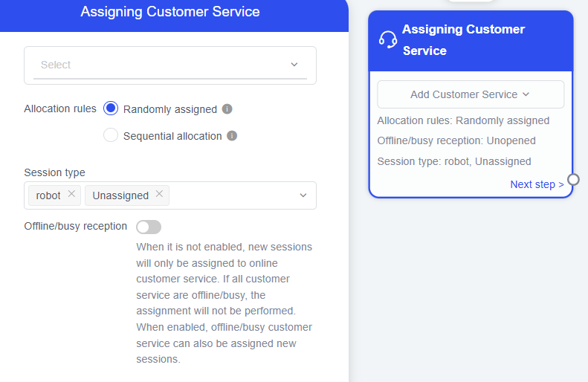Choose Sequential allocation rule
The height and width of the screenshot is (382, 588).
click(x=111, y=135)
